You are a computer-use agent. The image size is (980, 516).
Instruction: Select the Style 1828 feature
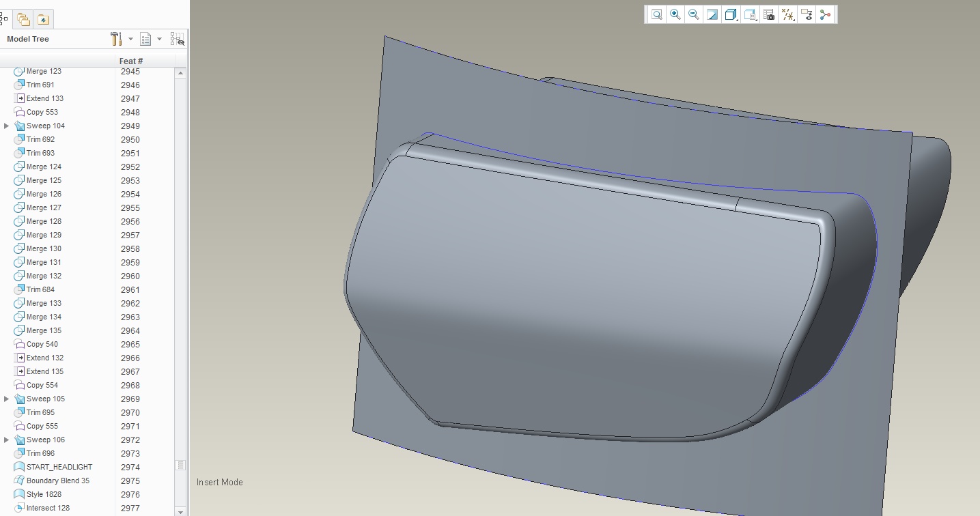[x=44, y=494]
